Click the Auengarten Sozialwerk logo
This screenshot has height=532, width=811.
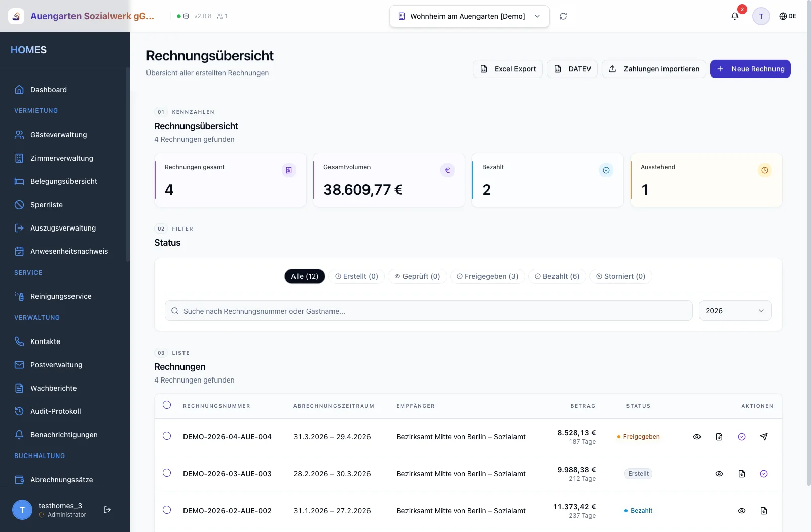[16, 16]
